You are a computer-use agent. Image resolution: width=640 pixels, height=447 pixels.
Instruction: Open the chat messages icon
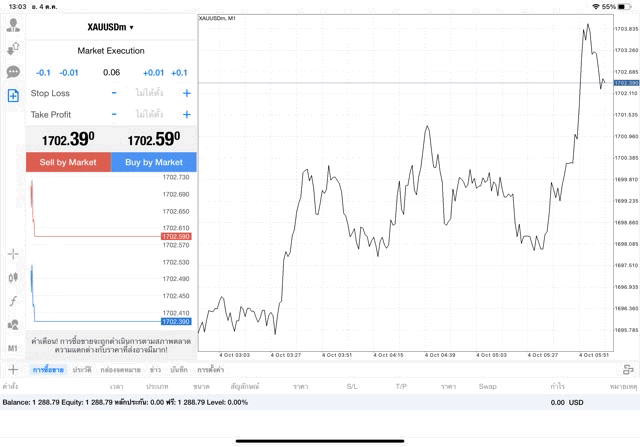click(x=13, y=72)
